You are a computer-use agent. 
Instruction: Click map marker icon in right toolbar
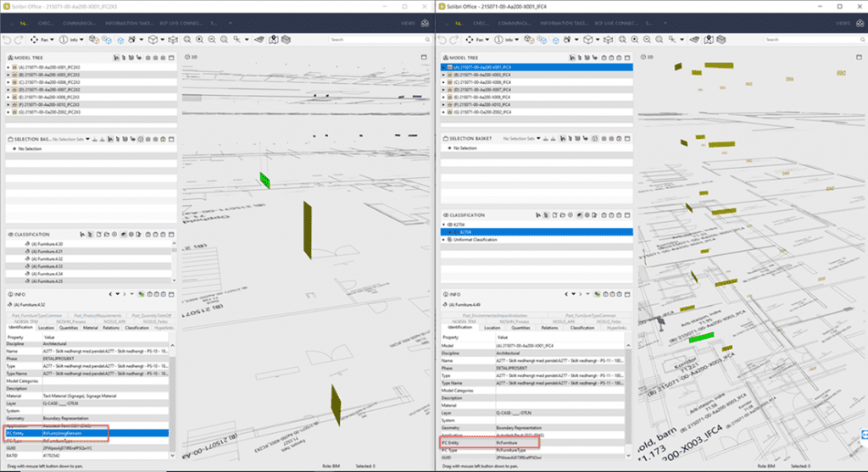click(709, 40)
